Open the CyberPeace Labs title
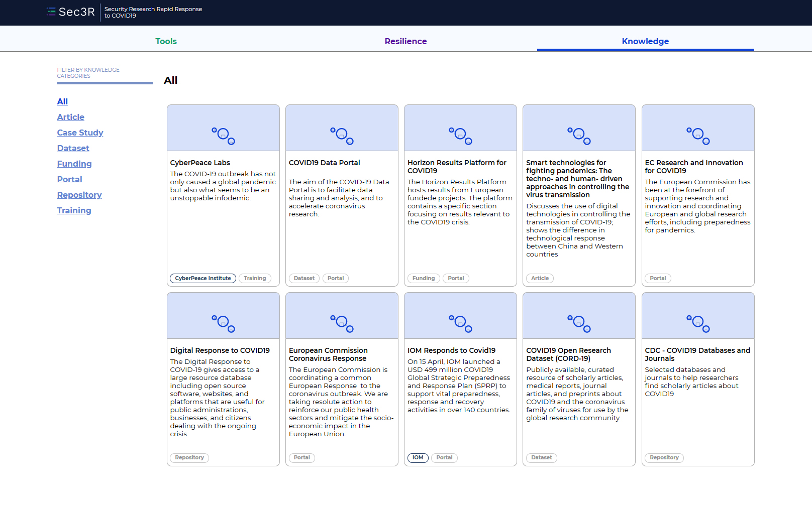The image size is (812, 505). pyautogui.click(x=200, y=163)
